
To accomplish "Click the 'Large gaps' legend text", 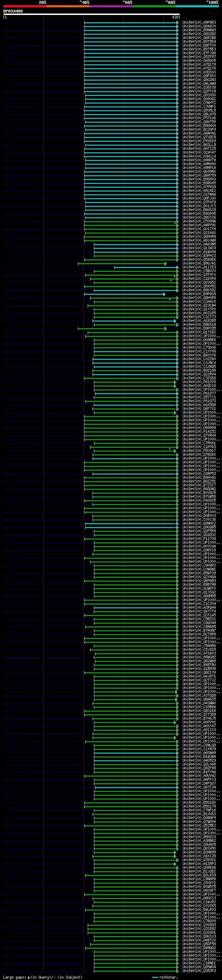I will pyautogui.click(x=15, y=977).
